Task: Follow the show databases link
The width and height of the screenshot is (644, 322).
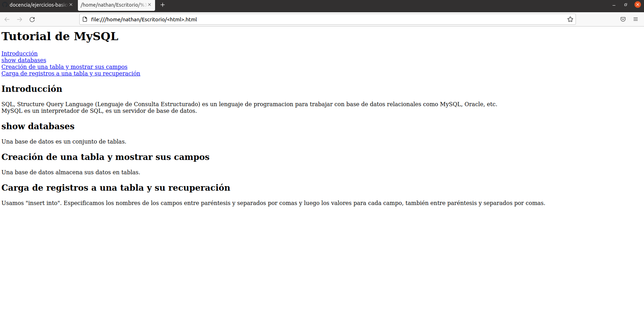Action: 23,60
